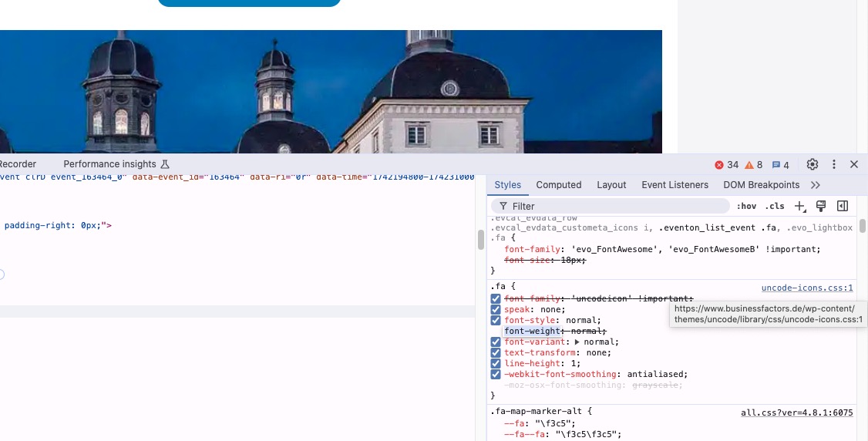
Task: Add new style rule plus icon
Action: 800,207
